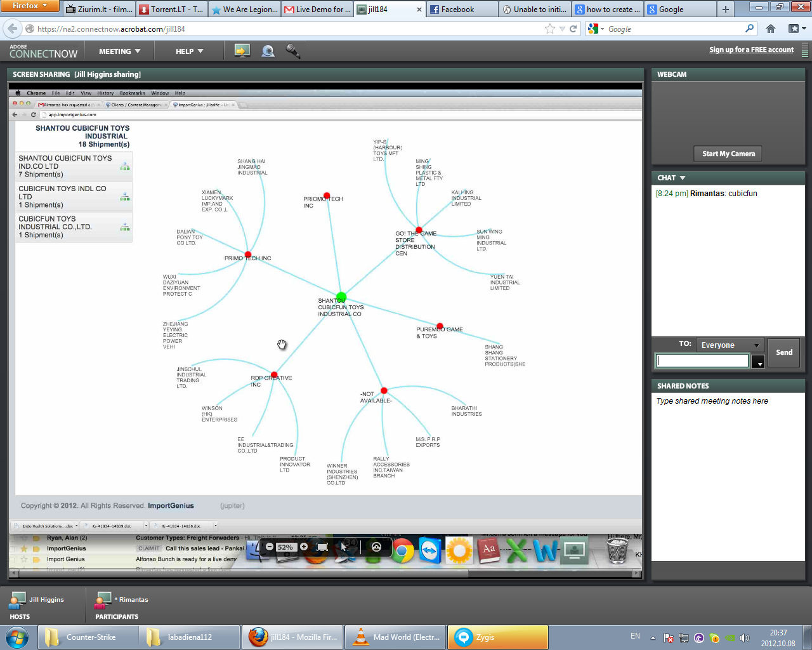Click the chat message input field
The image size is (812, 650).
[x=702, y=361]
